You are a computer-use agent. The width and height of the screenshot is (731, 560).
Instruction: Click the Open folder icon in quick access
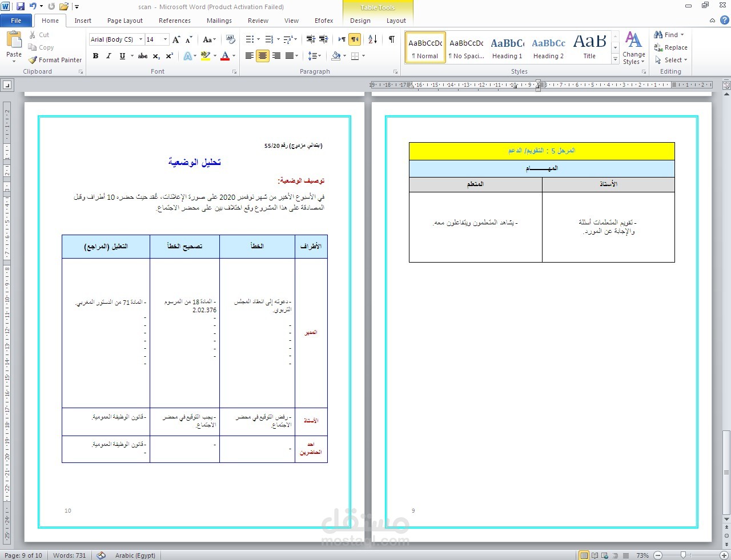coord(64,6)
